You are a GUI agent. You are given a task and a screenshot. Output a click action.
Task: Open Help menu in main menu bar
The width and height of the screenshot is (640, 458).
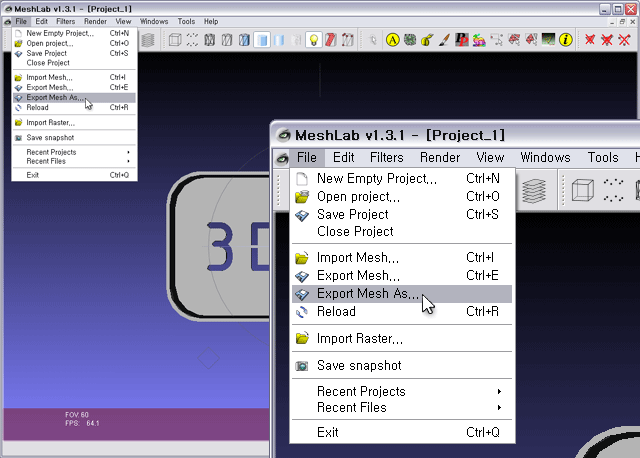tap(211, 22)
